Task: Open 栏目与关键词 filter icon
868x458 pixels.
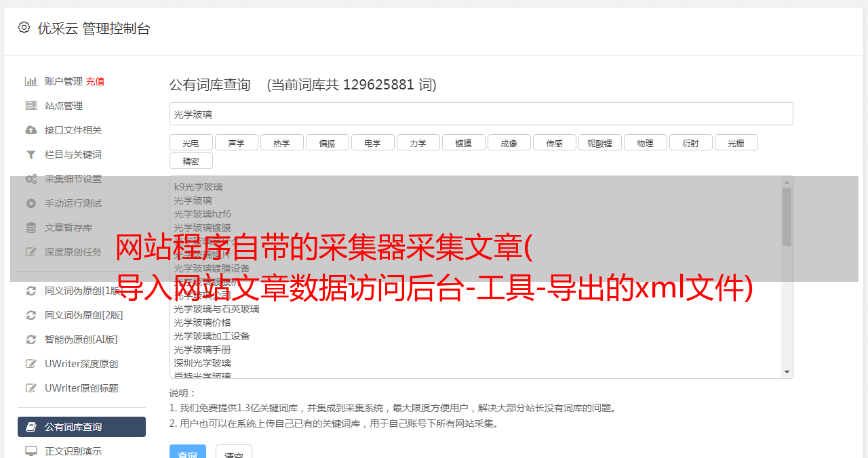Action: tap(31, 154)
